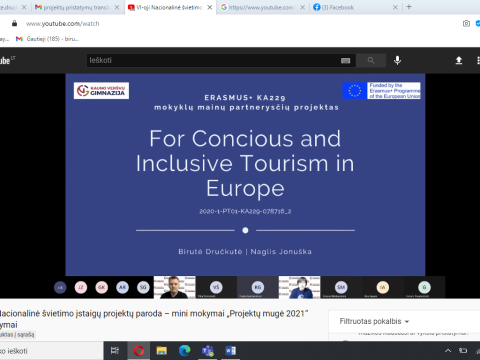Click the GK participant avatar in video
This screenshot has height=360, width=480.
click(x=102, y=287)
